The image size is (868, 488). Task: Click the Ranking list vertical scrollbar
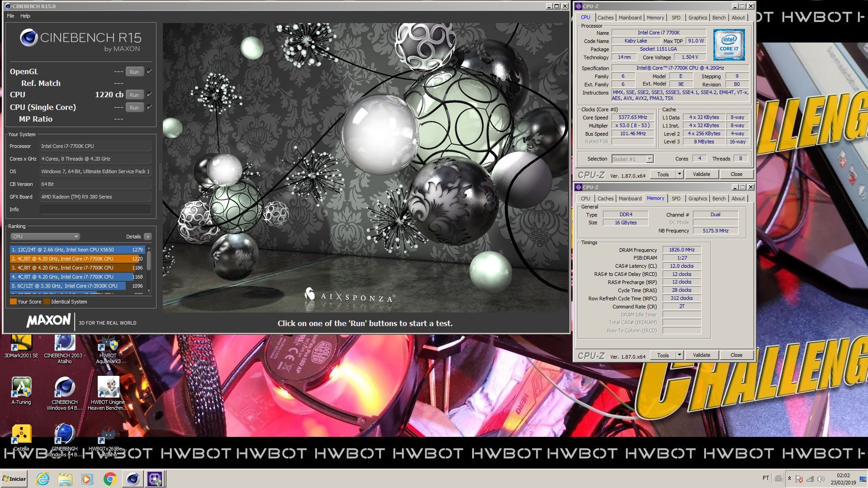tap(149, 270)
